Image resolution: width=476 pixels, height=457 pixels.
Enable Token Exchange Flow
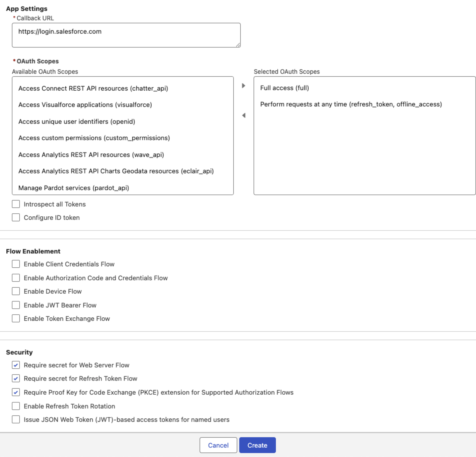click(x=16, y=318)
